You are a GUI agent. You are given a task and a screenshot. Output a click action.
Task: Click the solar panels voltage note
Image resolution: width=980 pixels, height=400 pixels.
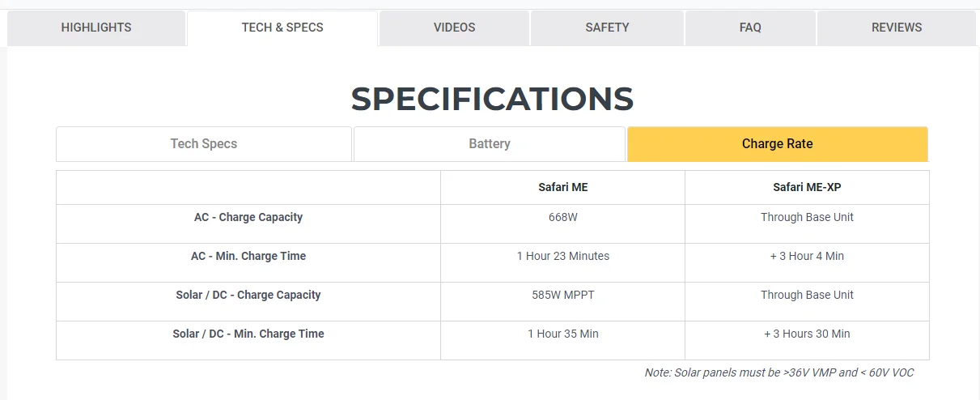tap(778, 372)
